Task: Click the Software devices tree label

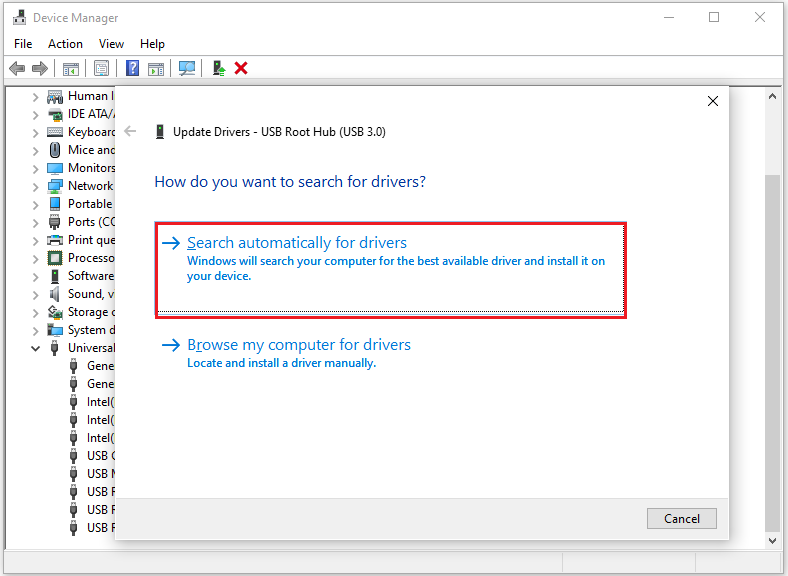Action: pyautogui.click(x=91, y=276)
